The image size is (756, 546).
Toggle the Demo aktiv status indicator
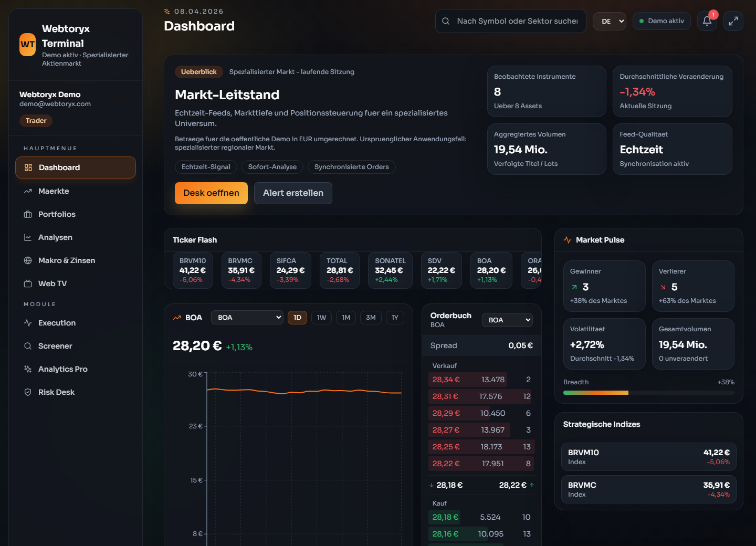661,21
